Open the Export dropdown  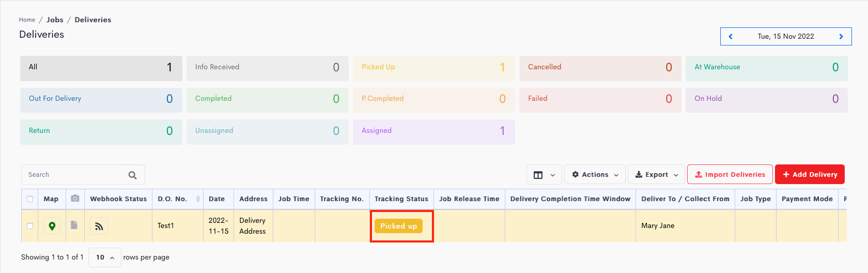point(656,175)
